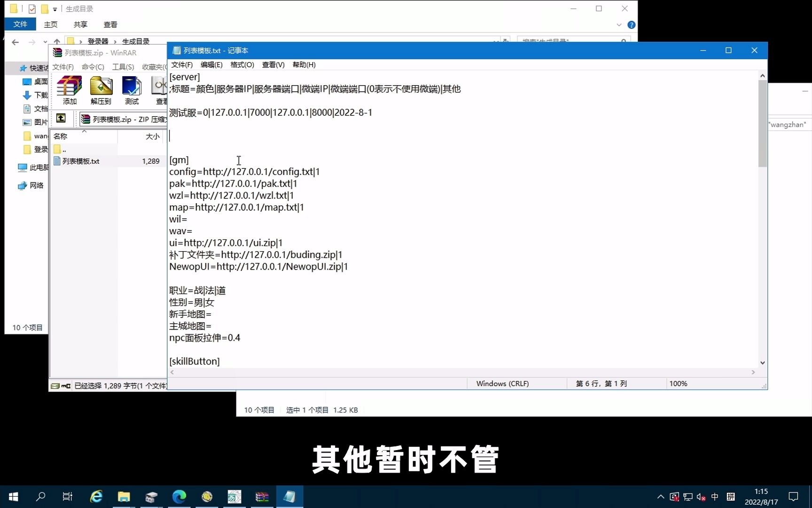
Task: Open quick access toolbar customize dropdown
Action: [55, 9]
